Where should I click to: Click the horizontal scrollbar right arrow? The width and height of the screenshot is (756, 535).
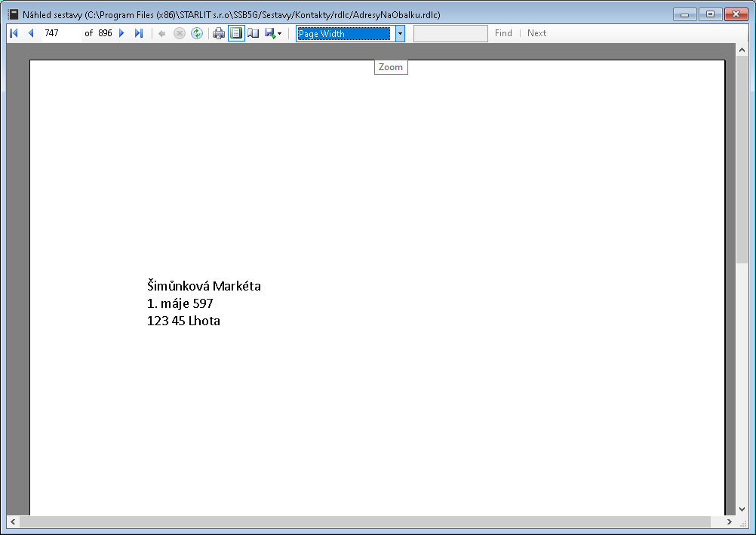729,522
